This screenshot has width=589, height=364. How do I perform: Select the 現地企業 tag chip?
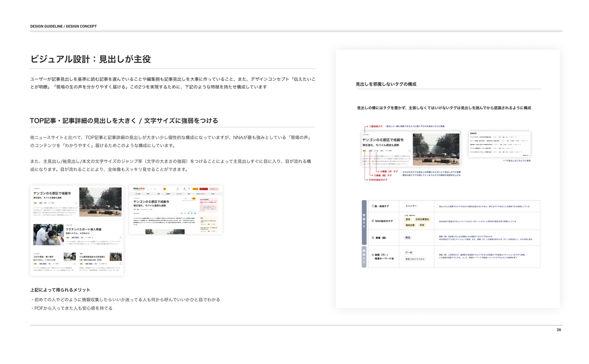(x=410, y=225)
